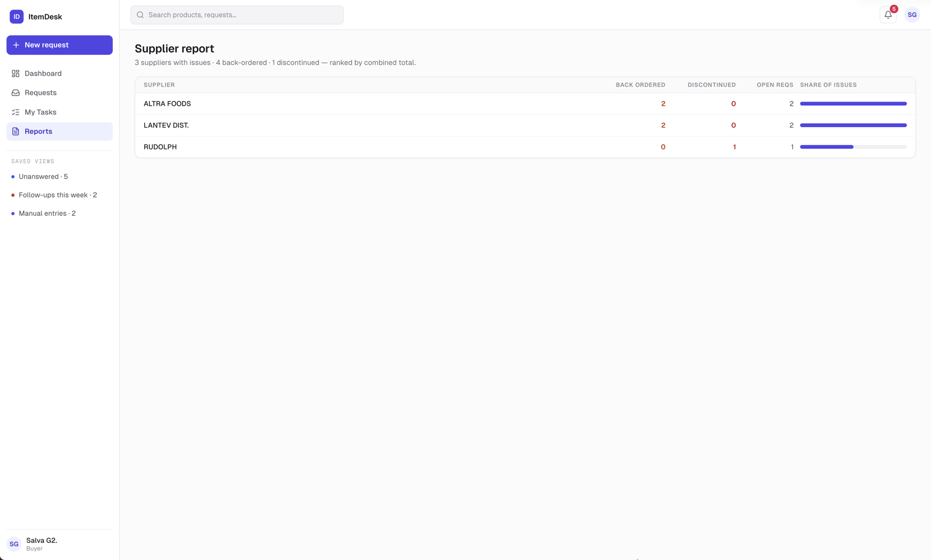931x560 pixels.
Task: Open the SG profile avatar in header
Action: (912, 15)
